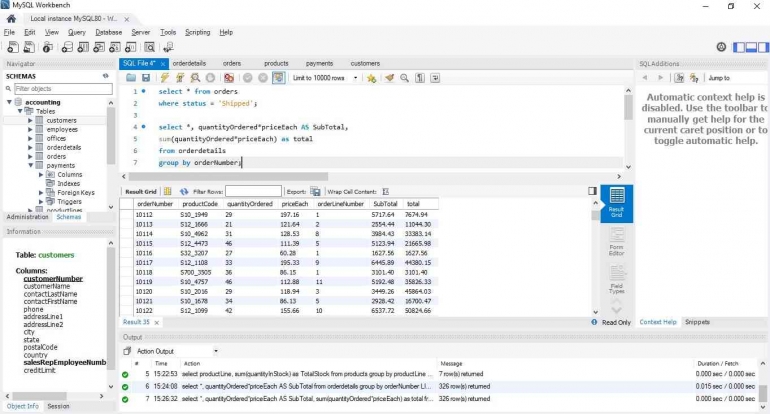Viewport: 770px width, 414px height.
Task: Click the home icon tab
Action: (x=11, y=19)
